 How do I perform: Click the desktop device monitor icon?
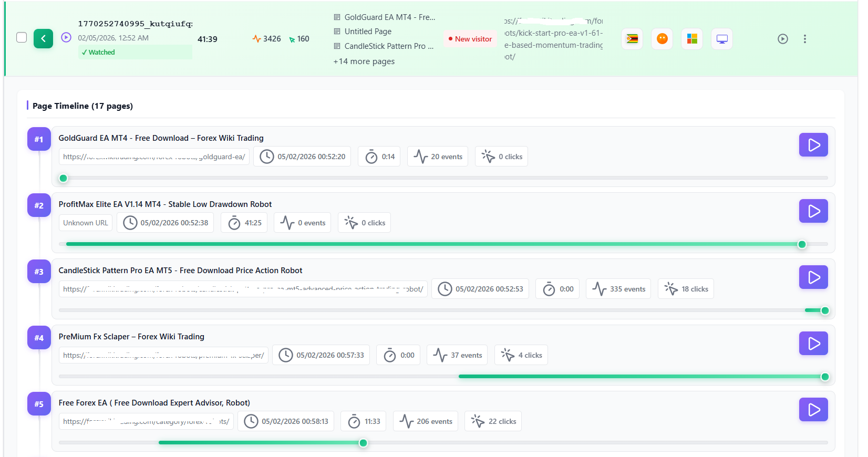point(722,39)
